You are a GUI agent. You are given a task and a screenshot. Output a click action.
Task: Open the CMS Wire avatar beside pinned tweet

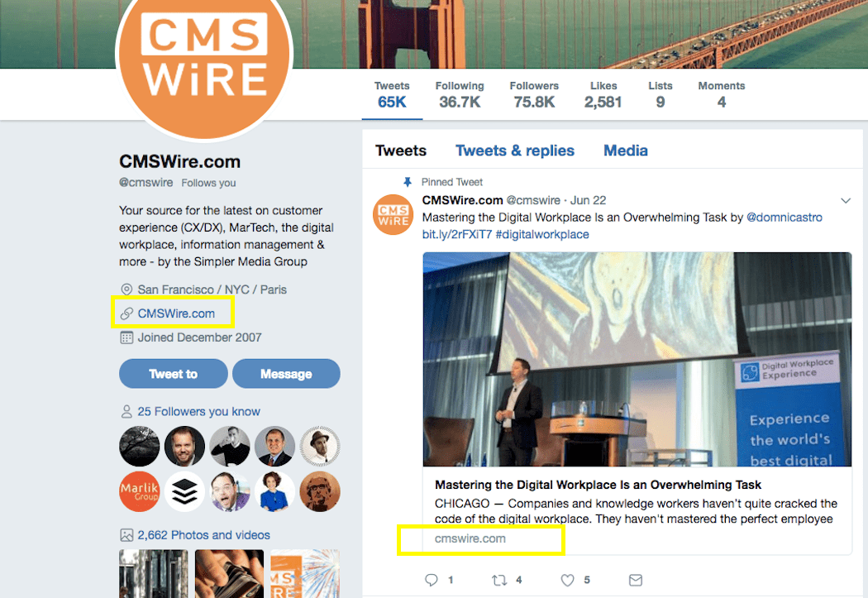393,215
